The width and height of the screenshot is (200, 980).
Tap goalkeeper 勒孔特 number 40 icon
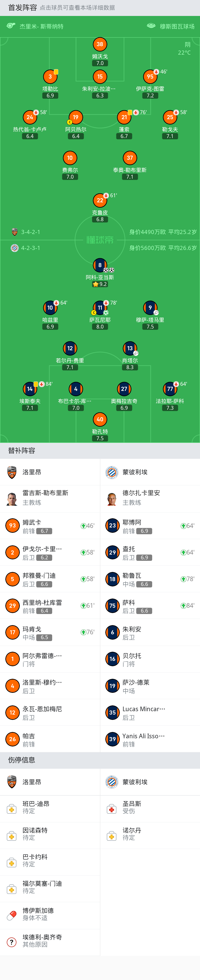click(100, 419)
